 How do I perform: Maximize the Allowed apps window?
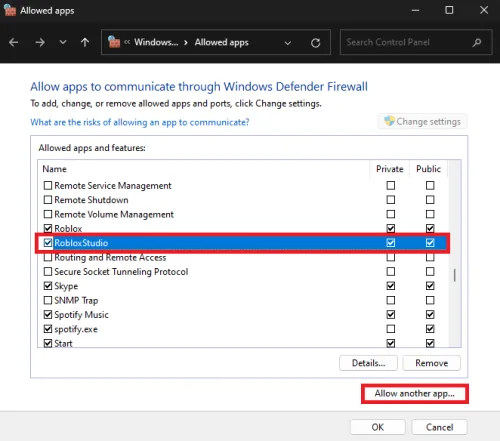pos(449,10)
